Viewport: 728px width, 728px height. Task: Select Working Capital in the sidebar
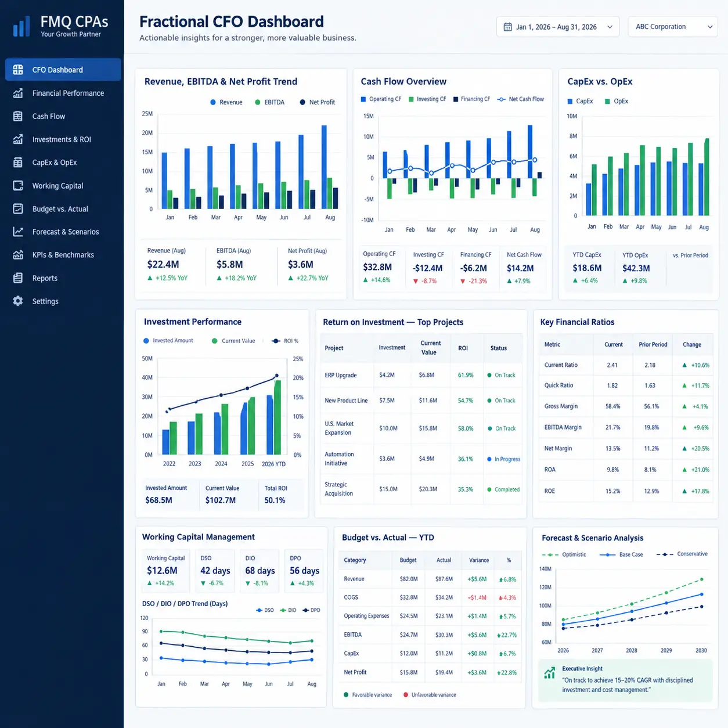57,186
